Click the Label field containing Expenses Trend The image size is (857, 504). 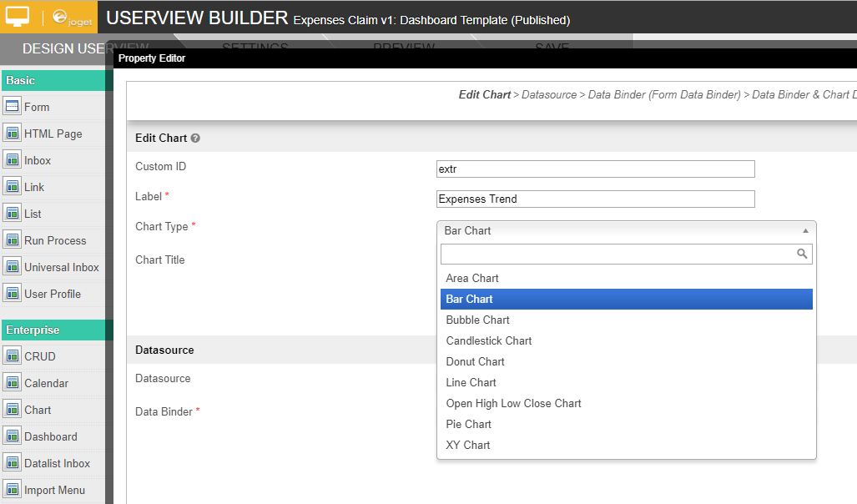coord(596,199)
